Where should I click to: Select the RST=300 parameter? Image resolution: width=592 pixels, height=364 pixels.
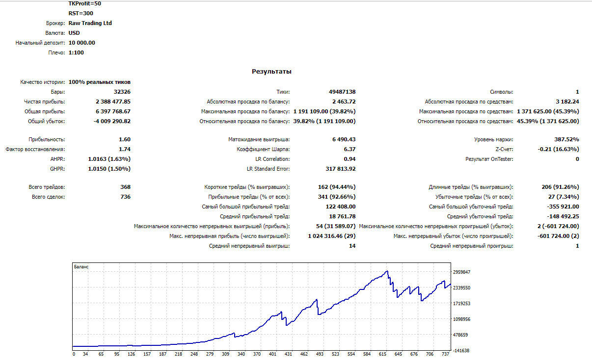tap(81, 13)
